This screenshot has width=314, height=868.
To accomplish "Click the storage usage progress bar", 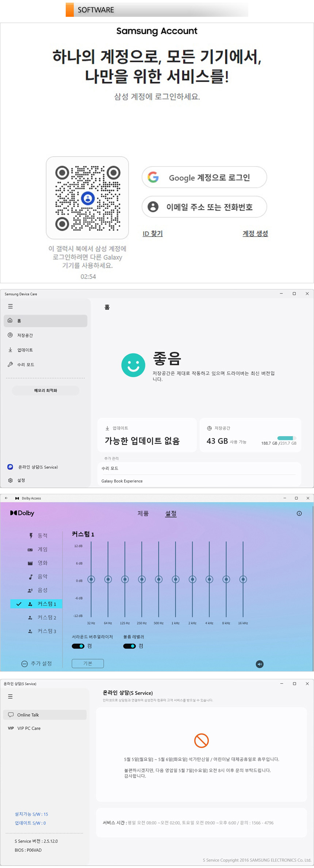I will pos(287,438).
